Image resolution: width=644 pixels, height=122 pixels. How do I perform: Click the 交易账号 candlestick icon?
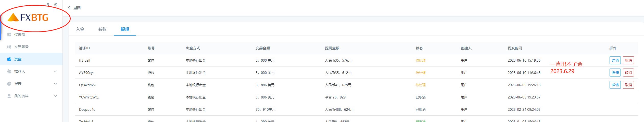point(9,47)
